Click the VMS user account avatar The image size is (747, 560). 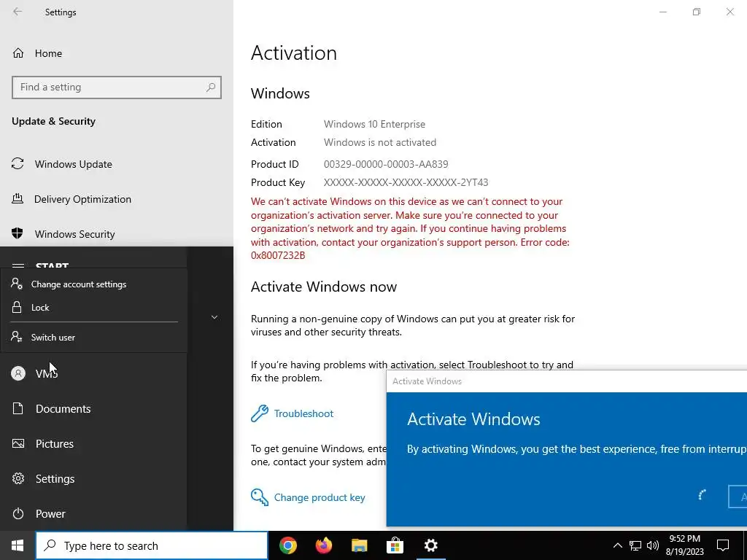[x=18, y=373]
